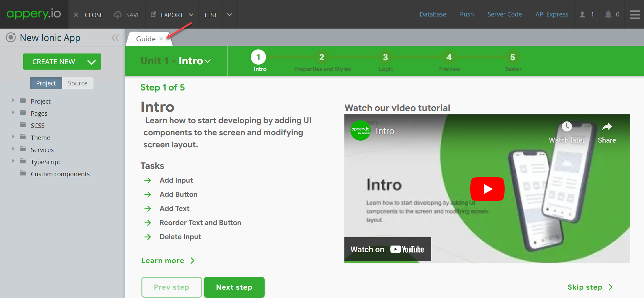The width and height of the screenshot is (644, 298).
Task: Click the Next step button
Action: click(x=234, y=287)
